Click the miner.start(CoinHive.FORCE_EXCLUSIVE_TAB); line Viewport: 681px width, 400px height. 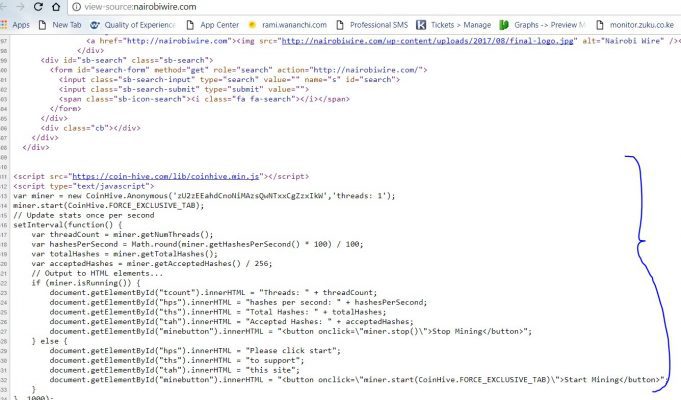[109, 205]
